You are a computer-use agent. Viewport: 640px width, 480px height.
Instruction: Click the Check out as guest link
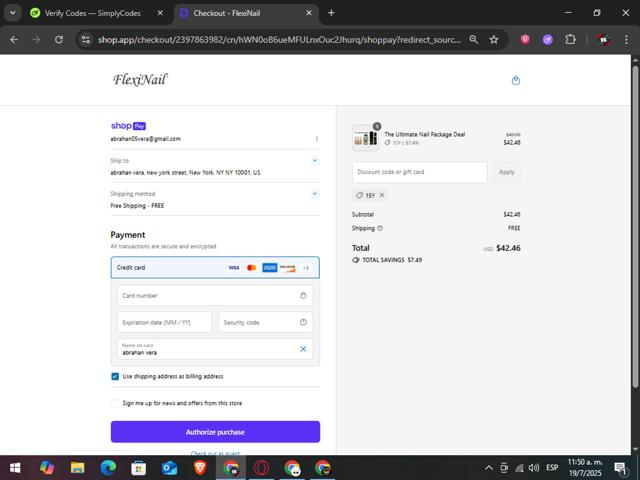pyautogui.click(x=215, y=453)
